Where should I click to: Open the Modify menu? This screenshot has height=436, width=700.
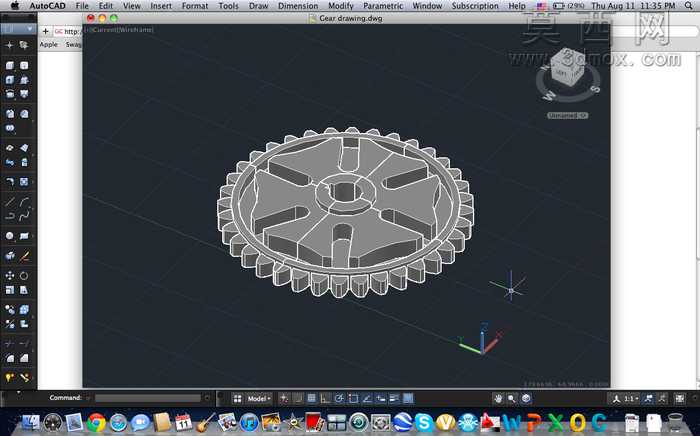pyautogui.click(x=341, y=6)
